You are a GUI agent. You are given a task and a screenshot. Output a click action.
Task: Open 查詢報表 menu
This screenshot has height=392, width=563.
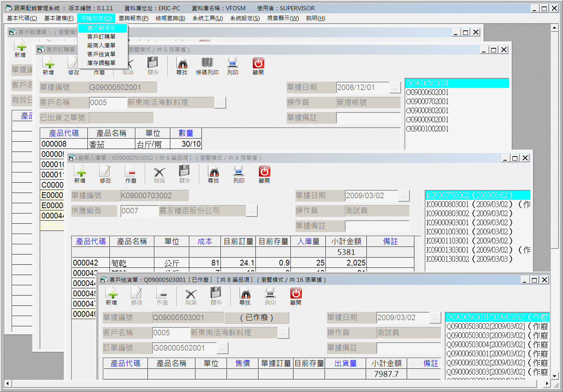(133, 18)
